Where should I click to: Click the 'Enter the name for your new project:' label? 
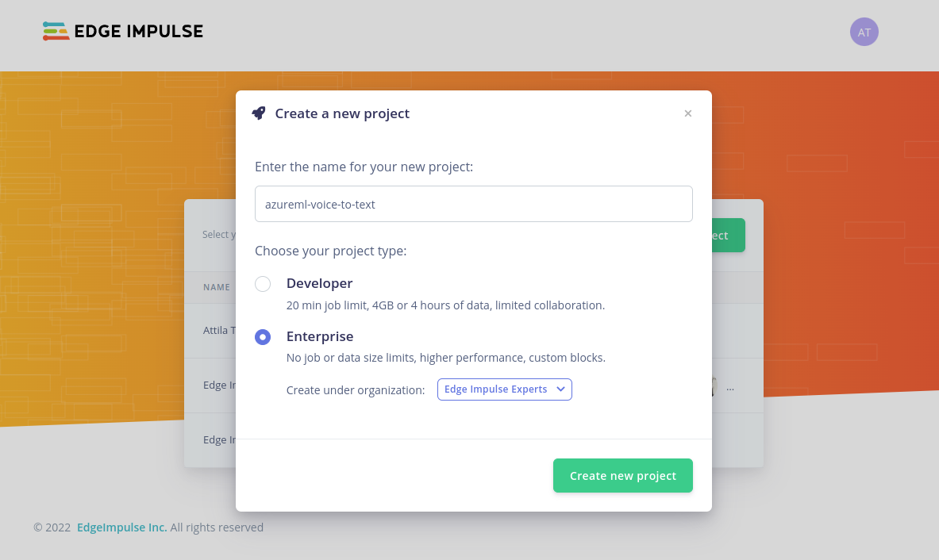point(364,167)
